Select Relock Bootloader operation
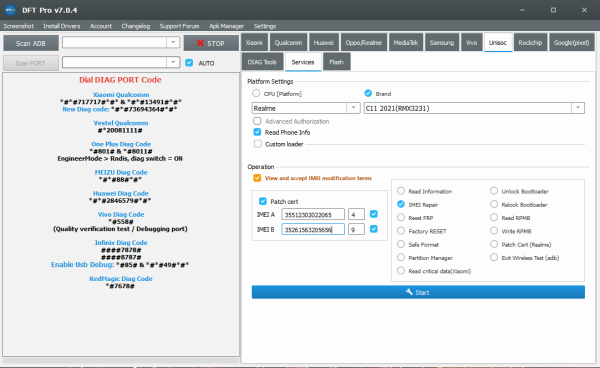The width and height of the screenshot is (600, 368). pos(494,204)
